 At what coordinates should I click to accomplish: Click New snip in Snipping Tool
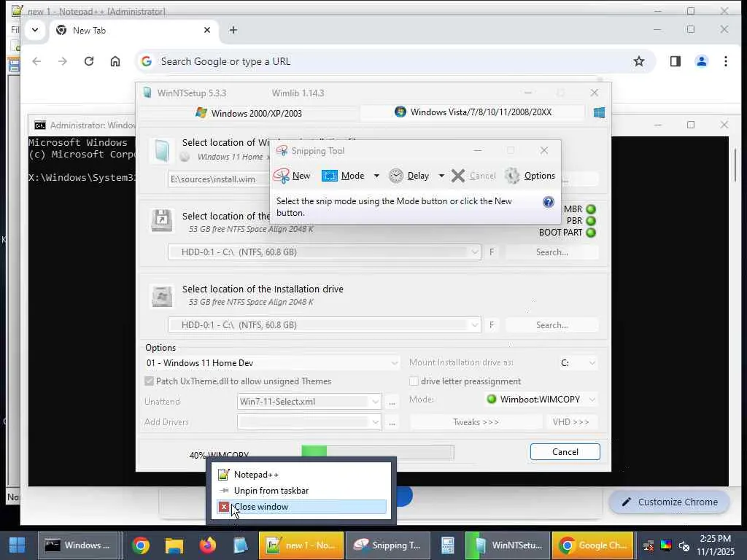coord(292,176)
